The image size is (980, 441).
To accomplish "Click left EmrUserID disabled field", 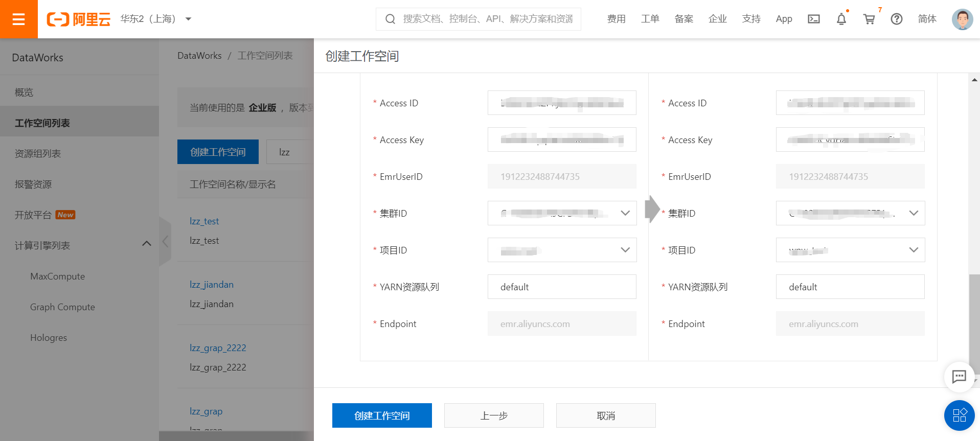I will (562, 176).
